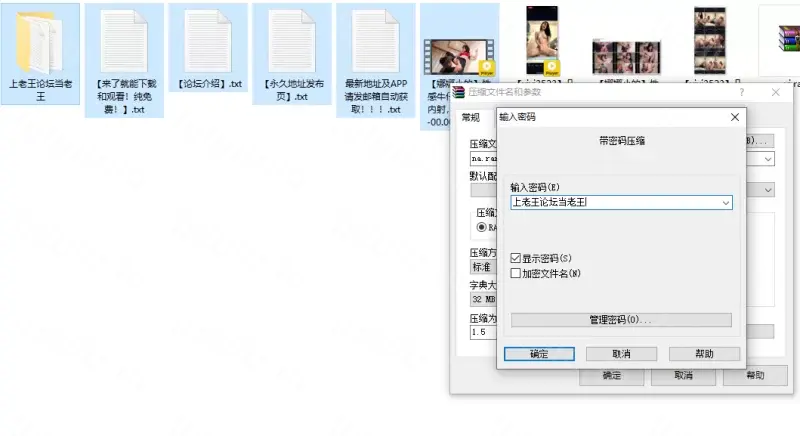Select the video file thumbnail with filmstrip border
The width and height of the screenshot is (800, 436).
(x=459, y=57)
